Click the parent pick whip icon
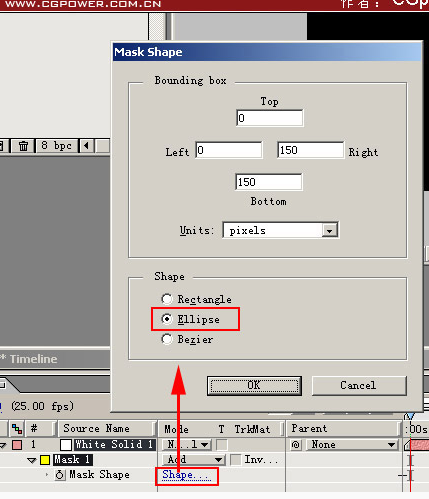This screenshot has width=429, height=499. click(x=296, y=445)
